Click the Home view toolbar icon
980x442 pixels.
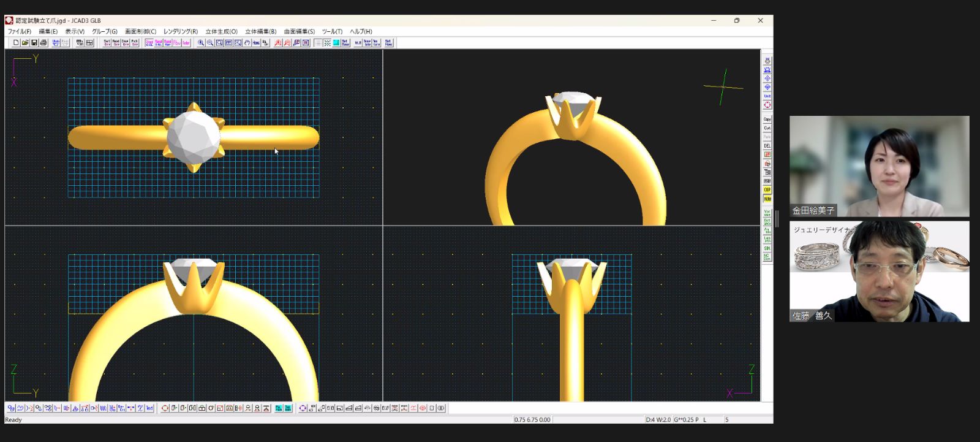[256, 43]
